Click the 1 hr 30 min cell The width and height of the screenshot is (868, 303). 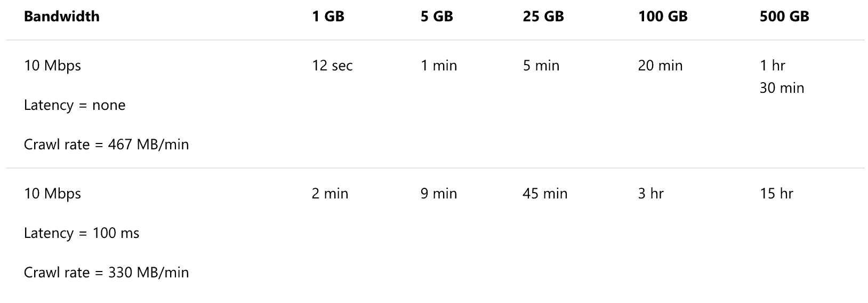[782, 76]
